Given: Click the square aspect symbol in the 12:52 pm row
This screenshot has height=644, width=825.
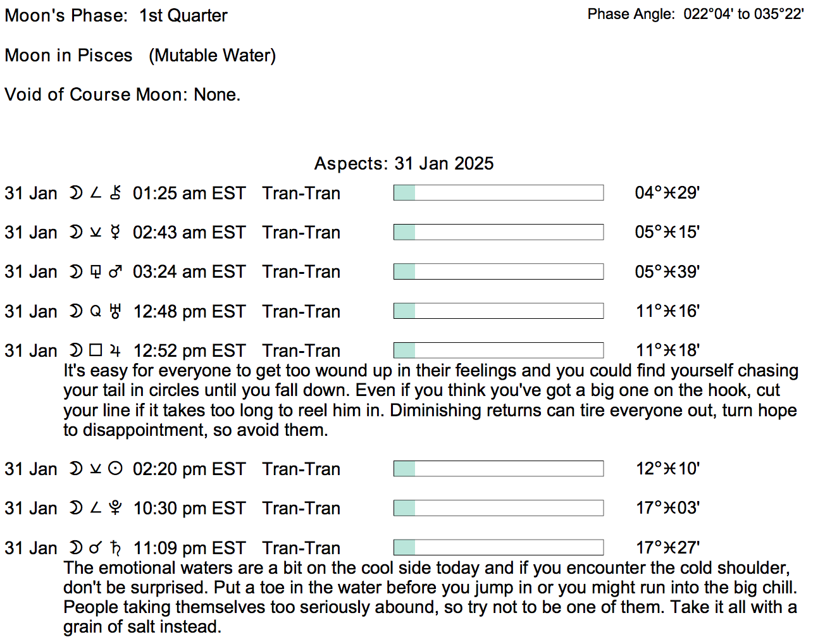Looking at the screenshot, I should coord(96,350).
